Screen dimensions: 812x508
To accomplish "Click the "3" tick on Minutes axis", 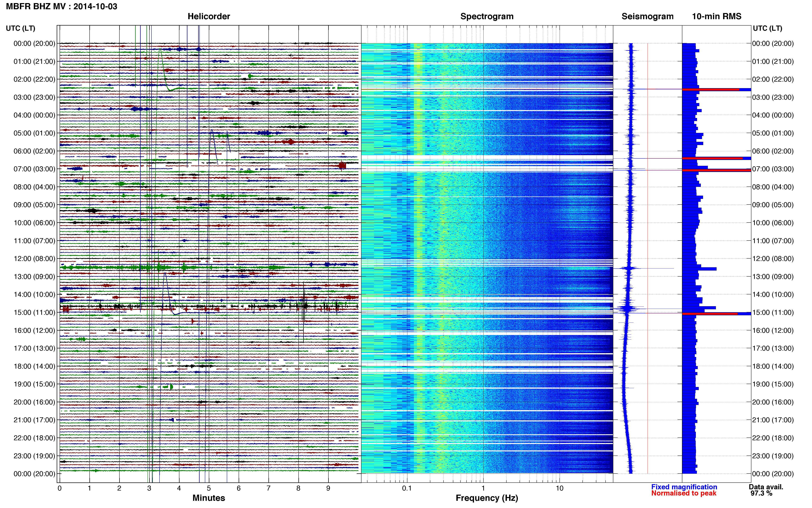I will click(149, 488).
